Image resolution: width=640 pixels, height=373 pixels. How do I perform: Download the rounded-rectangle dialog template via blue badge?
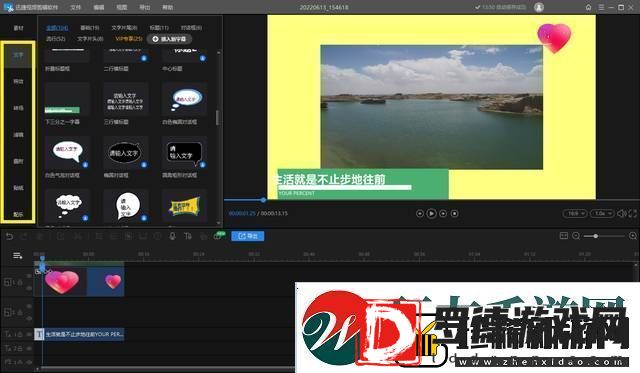point(202,165)
